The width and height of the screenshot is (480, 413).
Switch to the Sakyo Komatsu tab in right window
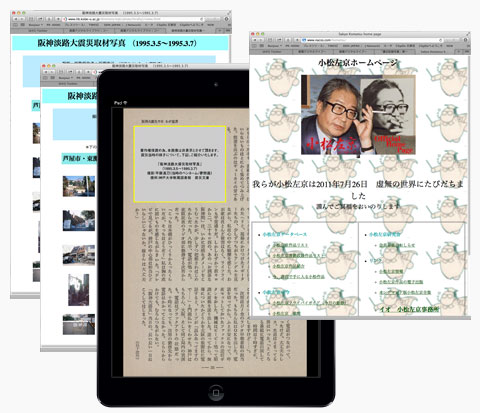pyautogui.click(x=433, y=52)
